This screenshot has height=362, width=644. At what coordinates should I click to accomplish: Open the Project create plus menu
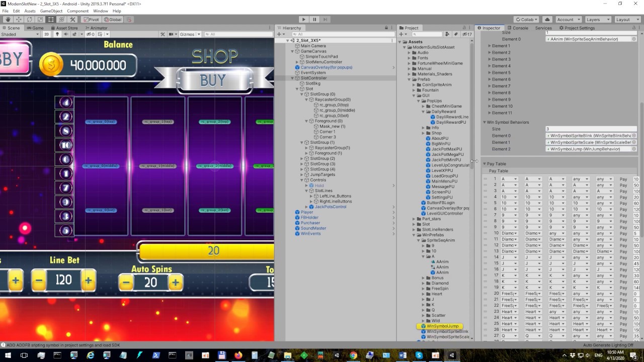[403, 34]
